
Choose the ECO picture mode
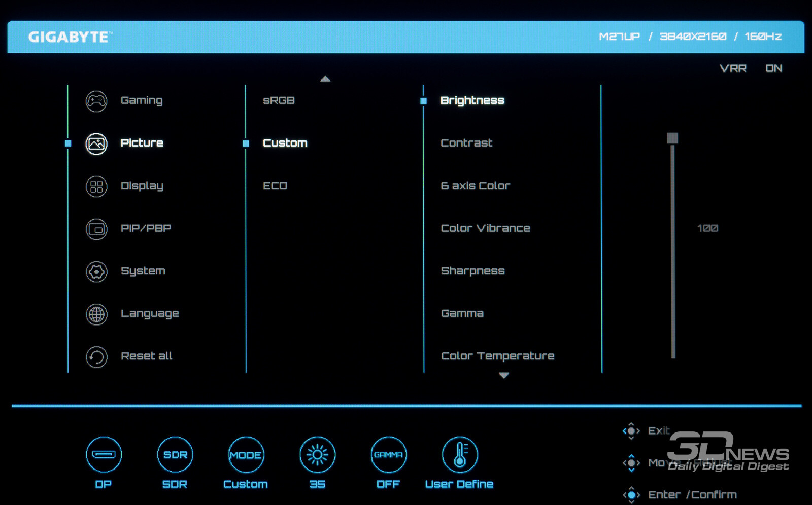point(275,186)
